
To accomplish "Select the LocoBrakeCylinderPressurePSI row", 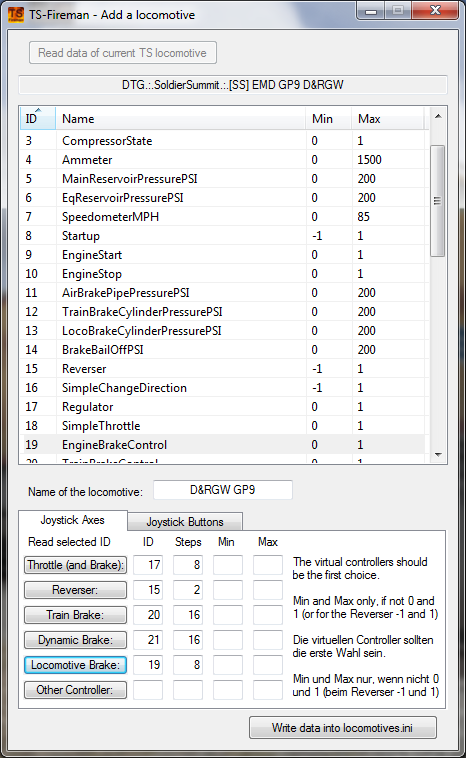I will tap(222, 331).
